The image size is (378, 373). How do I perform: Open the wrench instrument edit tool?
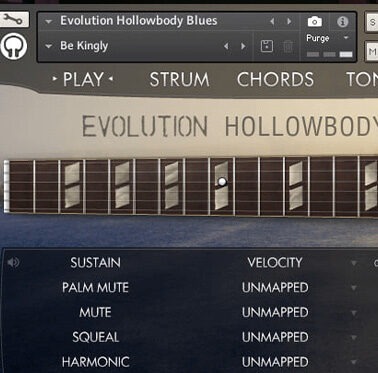pos(13,20)
